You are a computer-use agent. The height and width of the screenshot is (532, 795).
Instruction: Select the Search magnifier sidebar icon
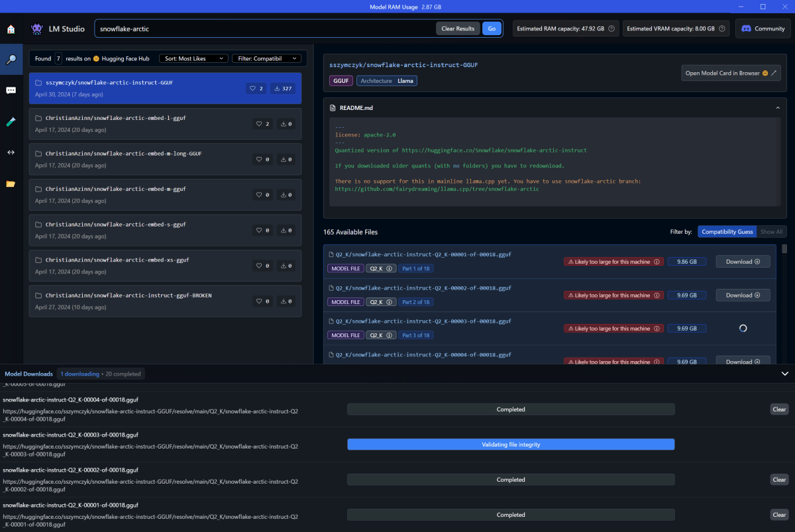point(11,60)
